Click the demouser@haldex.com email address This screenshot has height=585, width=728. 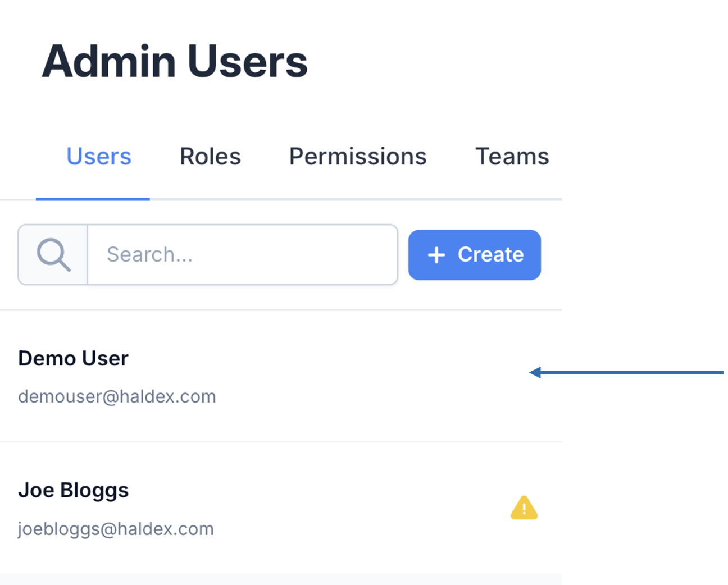(x=117, y=397)
